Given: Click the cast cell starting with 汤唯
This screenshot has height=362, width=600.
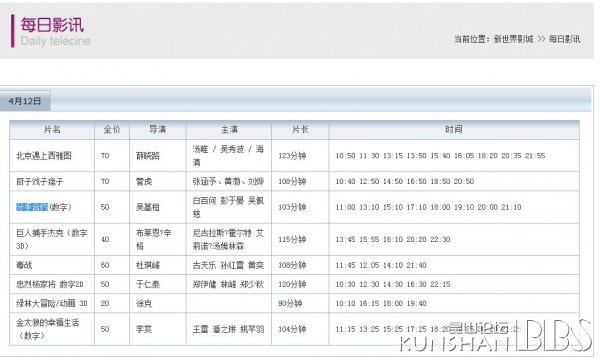Looking at the screenshot, I should [228, 156].
